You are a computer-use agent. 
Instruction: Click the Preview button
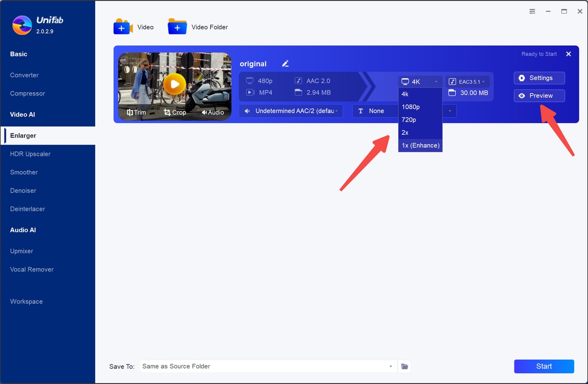click(539, 96)
